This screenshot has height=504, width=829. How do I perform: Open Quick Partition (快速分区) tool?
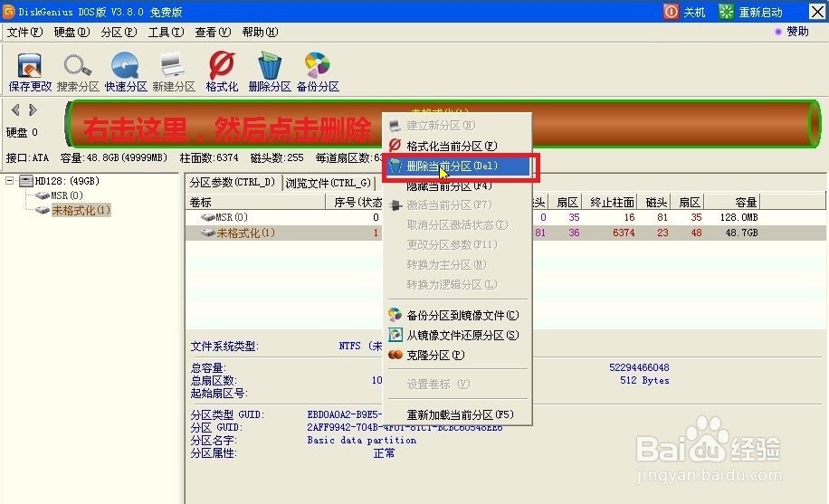coord(125,65)
